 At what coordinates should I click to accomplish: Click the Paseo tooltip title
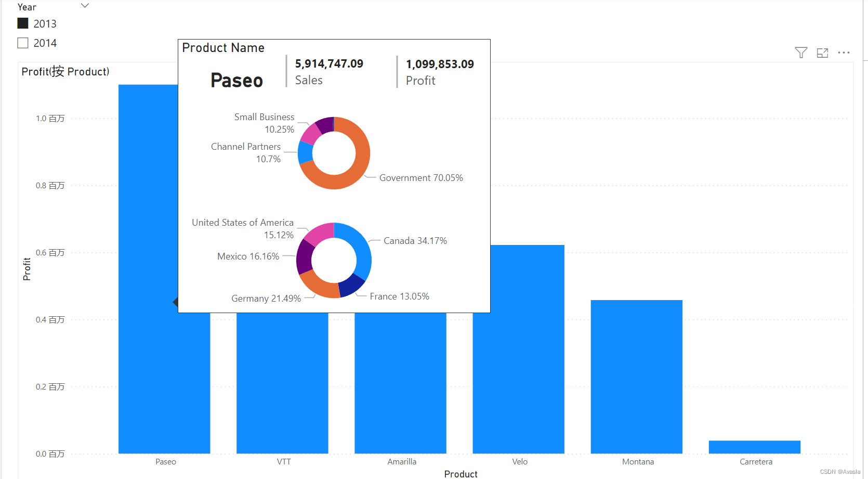click(236, 81)
